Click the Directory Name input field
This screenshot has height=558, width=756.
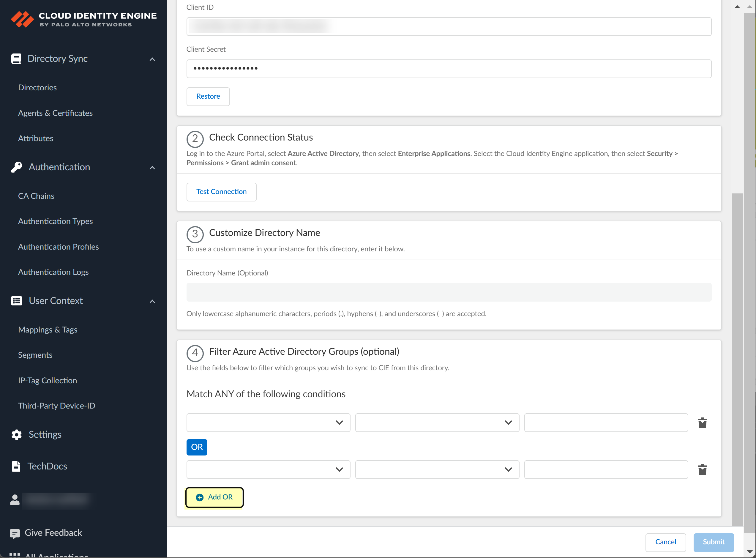point(449,292)
